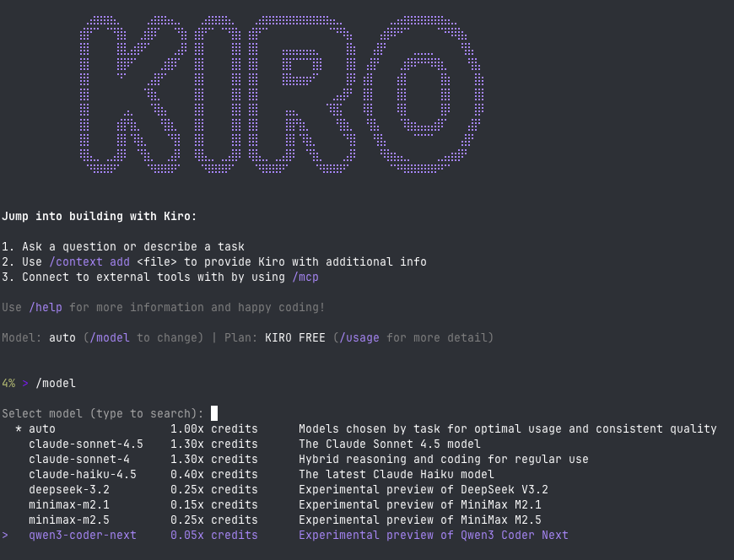Click the /usage command text
The width and height of the screenshot is (734, 560).
(x=359, y=338)
